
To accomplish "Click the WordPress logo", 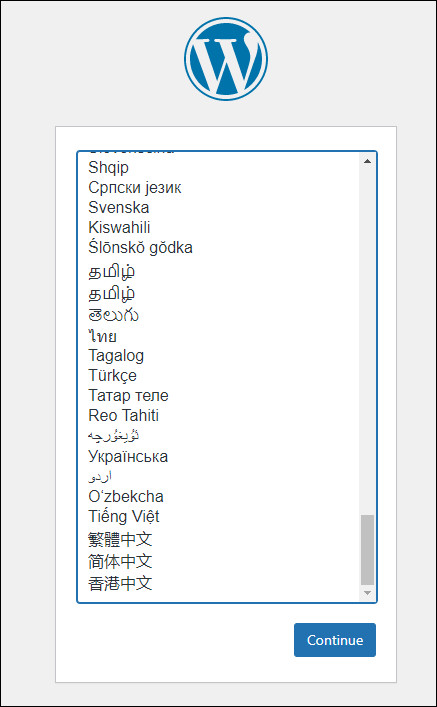I will (225, 59).
